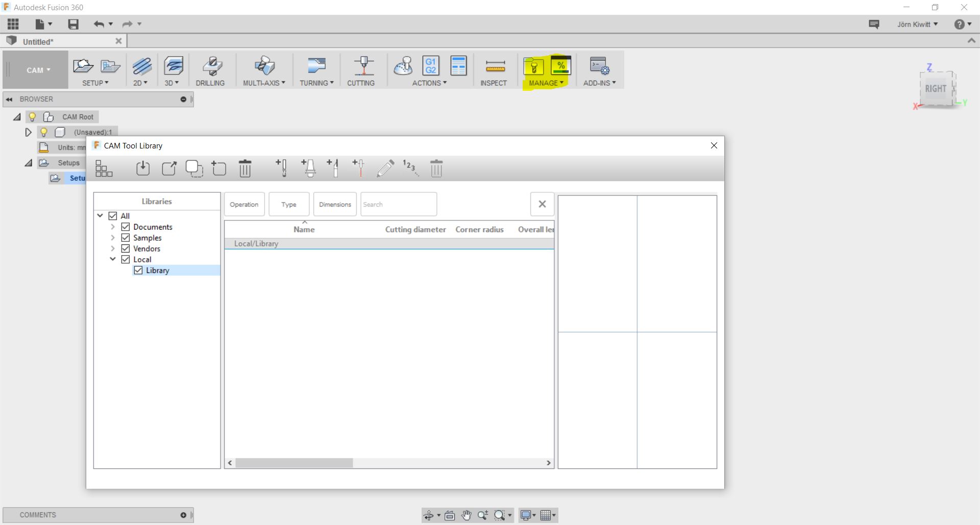Expand the (Unsaved):1 component node
This screenshot has height=525, width=980.
28,132
